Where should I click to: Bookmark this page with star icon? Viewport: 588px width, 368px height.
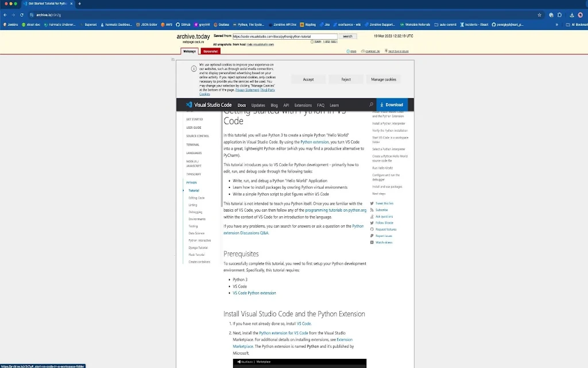(x=539, y=15)
